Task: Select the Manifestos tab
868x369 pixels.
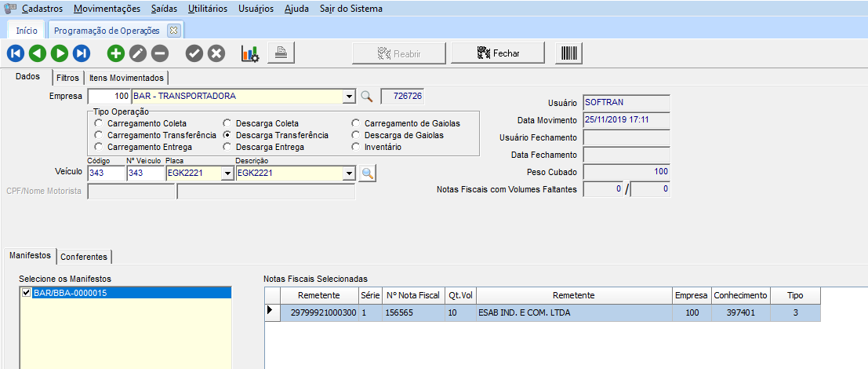Action: [30, 255]
